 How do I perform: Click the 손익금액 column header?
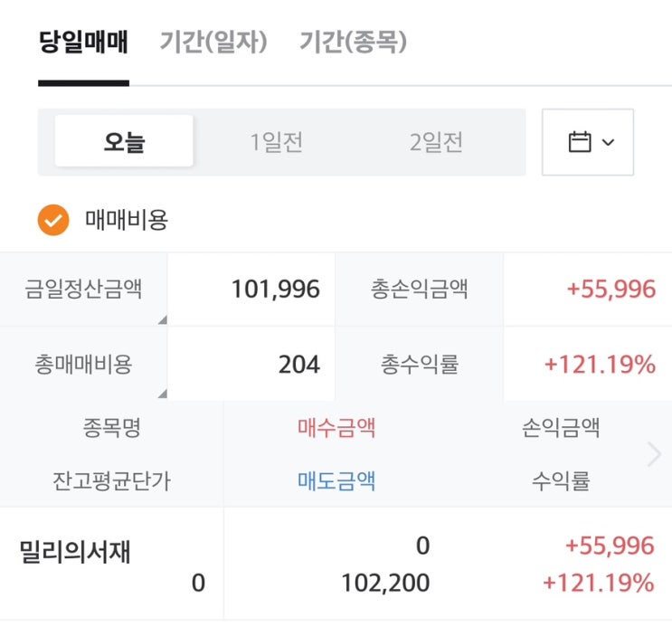click(561, 427)
